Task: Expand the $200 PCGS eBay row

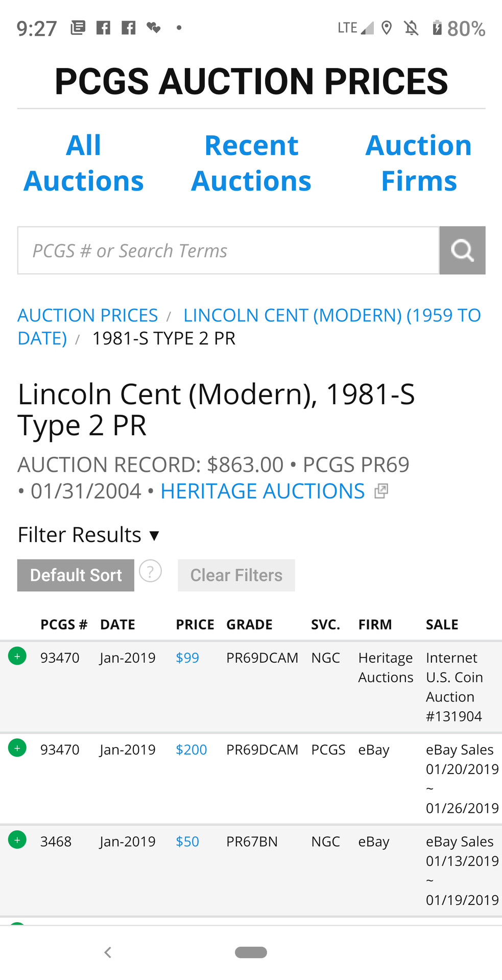Action: click(17, 748)
